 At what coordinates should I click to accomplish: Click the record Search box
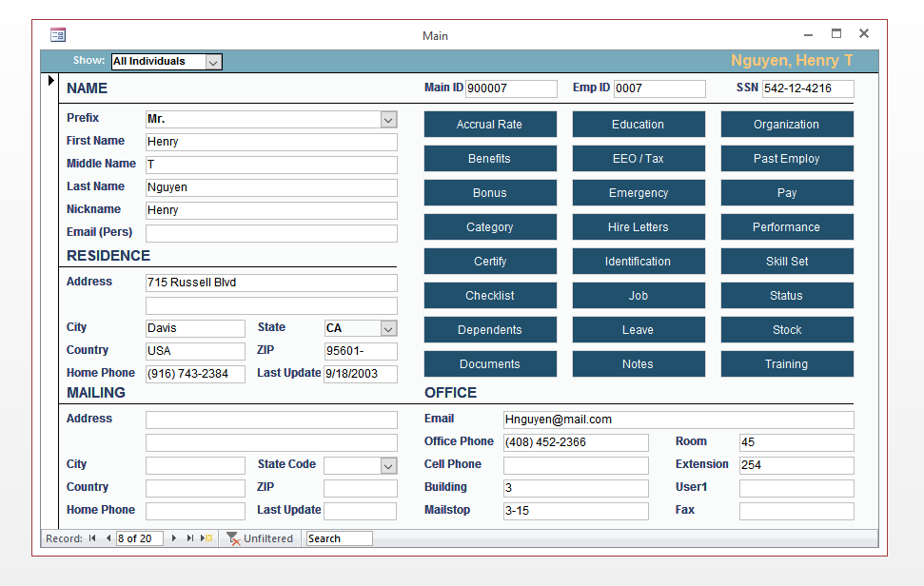339,538
